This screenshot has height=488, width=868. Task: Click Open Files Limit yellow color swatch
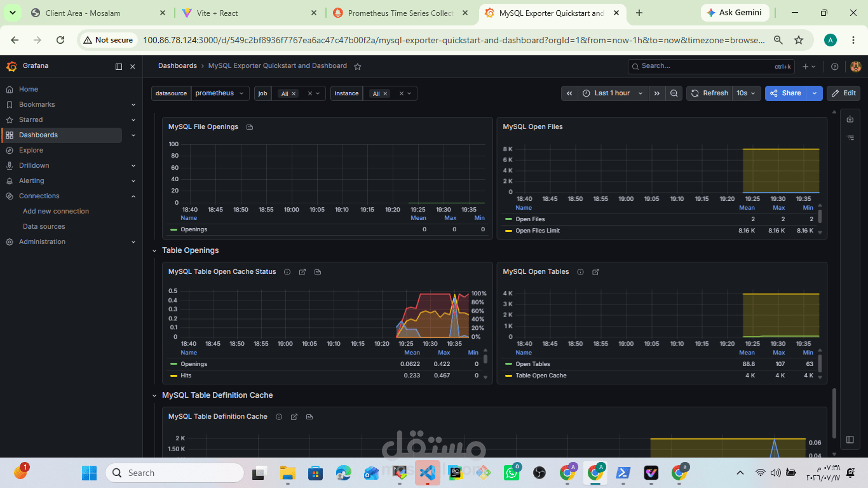point(508,231)
